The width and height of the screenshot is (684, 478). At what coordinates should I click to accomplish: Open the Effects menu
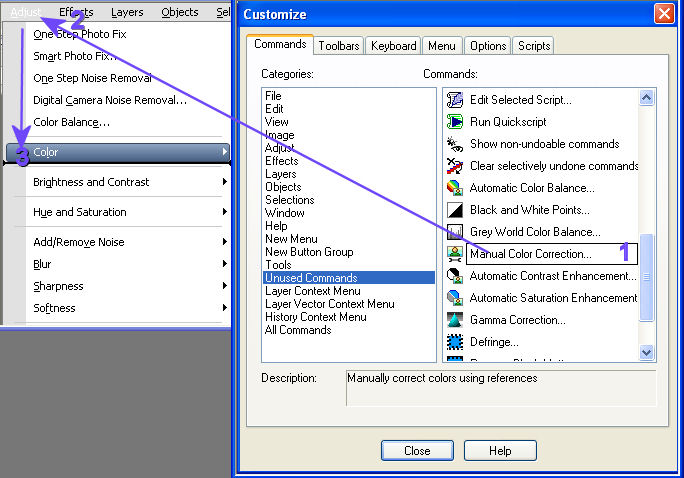pos(76,12)
